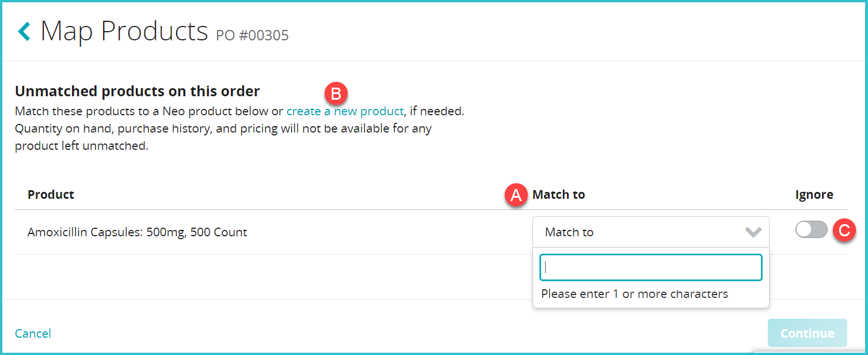Click inside the product search input box
868x355 pixels.
coord(650,267)
